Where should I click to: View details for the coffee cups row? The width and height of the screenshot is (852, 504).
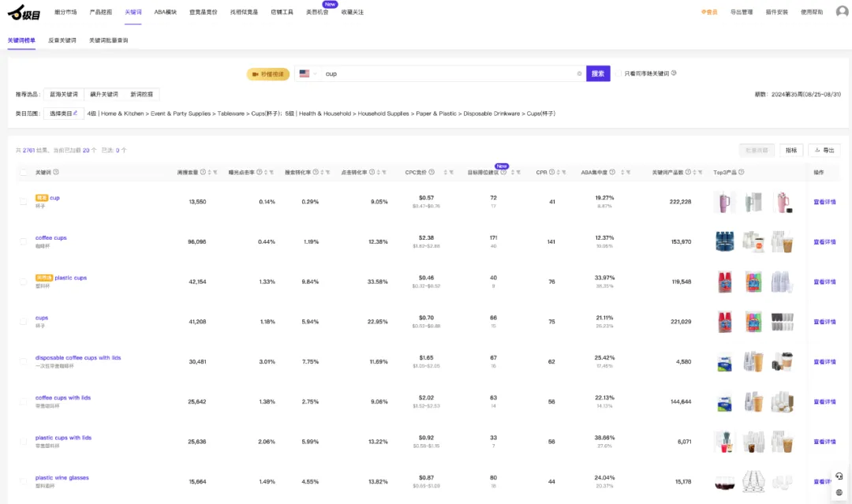pyautogui.click(x=824, y=241)
